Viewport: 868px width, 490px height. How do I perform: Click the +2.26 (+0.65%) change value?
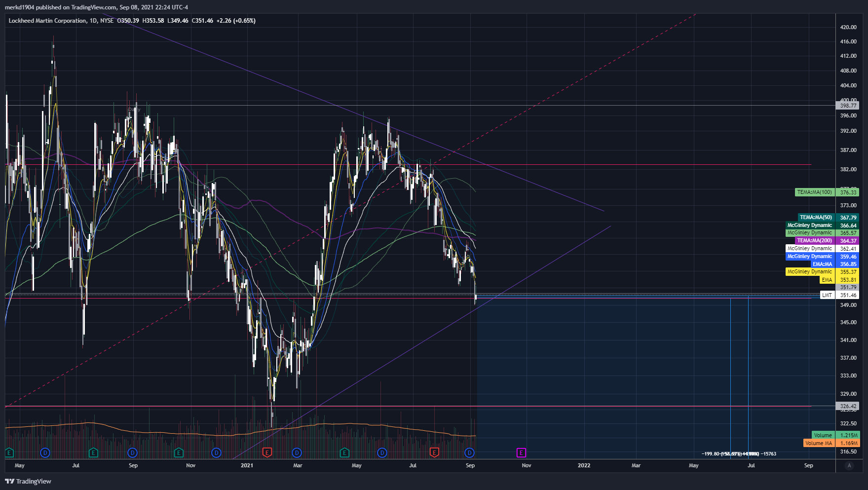(x=236, y=21)
